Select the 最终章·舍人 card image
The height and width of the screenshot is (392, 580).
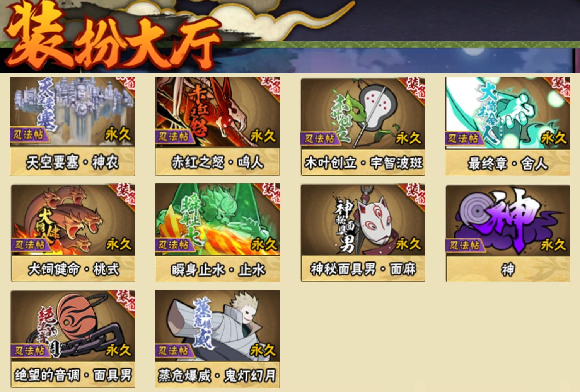coord(507,113)
